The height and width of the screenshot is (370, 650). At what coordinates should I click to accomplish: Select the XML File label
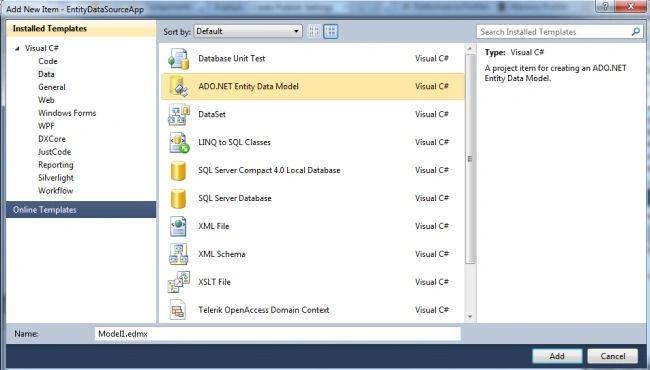point(213,226)
